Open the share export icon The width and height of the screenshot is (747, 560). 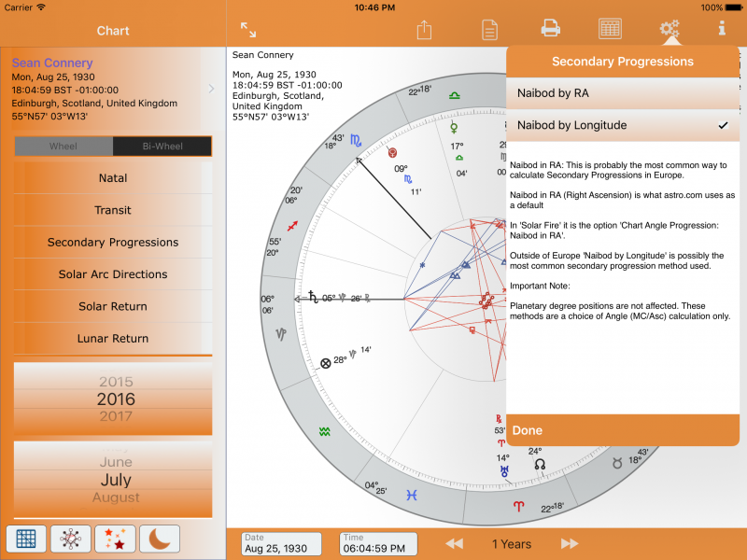click(x=424, y=30)
